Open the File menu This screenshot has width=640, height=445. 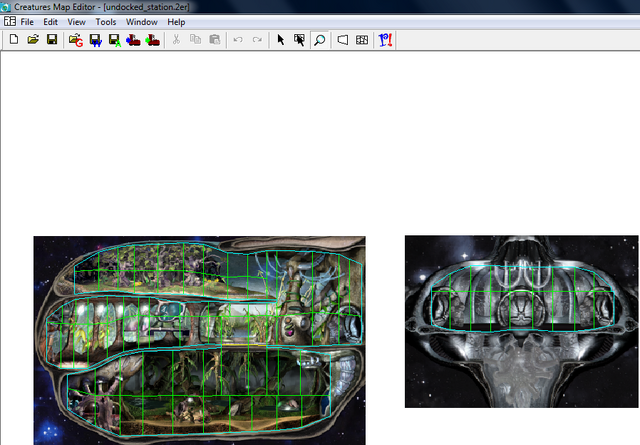point(27,22)
